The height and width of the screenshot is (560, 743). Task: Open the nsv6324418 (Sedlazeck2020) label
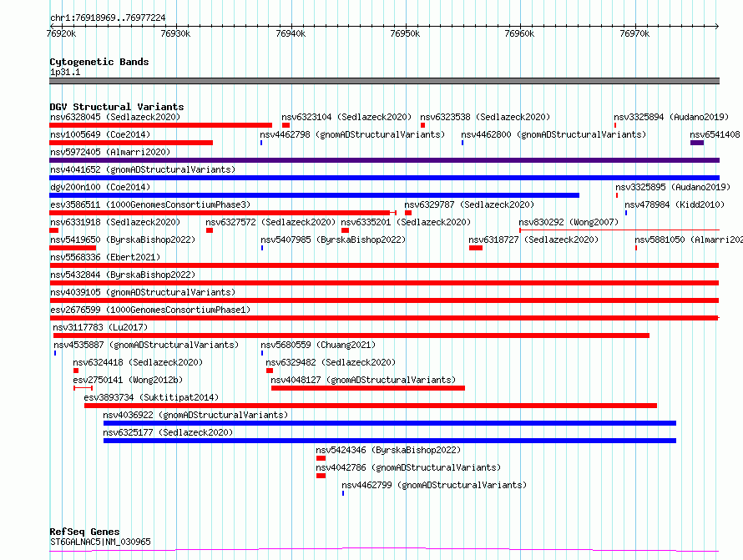[138, 362]
